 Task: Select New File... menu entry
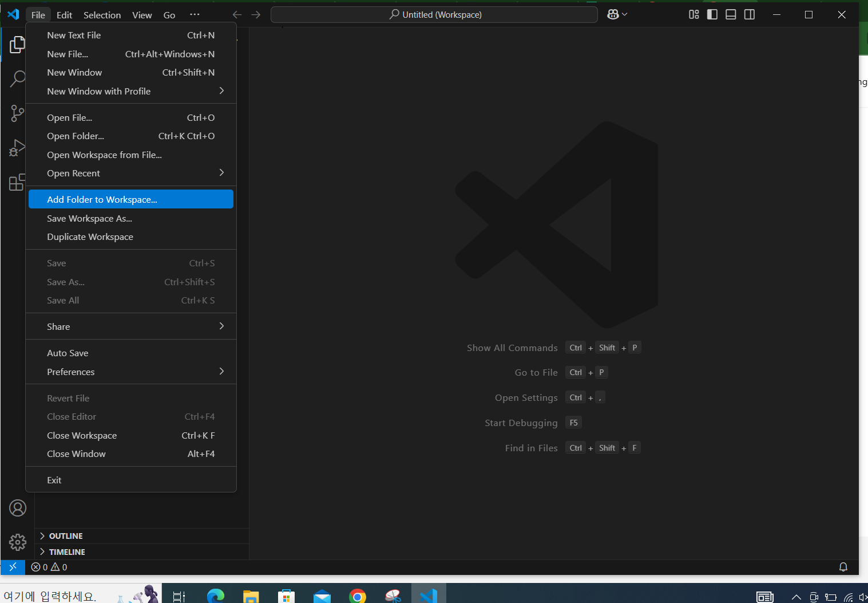131,54
